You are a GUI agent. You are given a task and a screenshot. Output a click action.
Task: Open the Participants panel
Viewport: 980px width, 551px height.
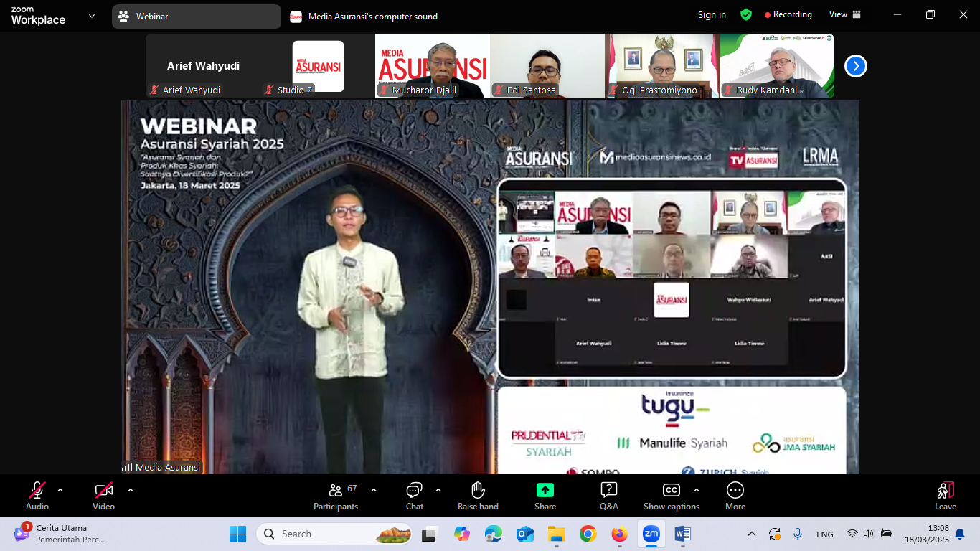coord(336,496)
